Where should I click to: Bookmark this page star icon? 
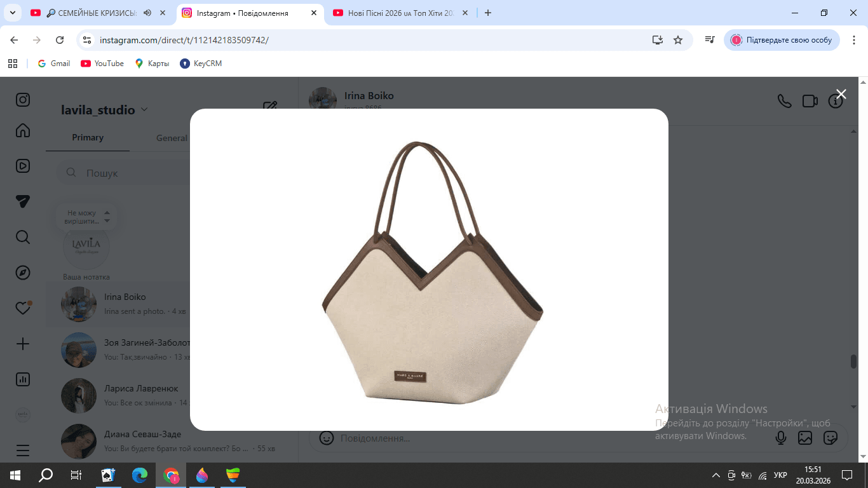pyautogui.click(x=678, y=40)
